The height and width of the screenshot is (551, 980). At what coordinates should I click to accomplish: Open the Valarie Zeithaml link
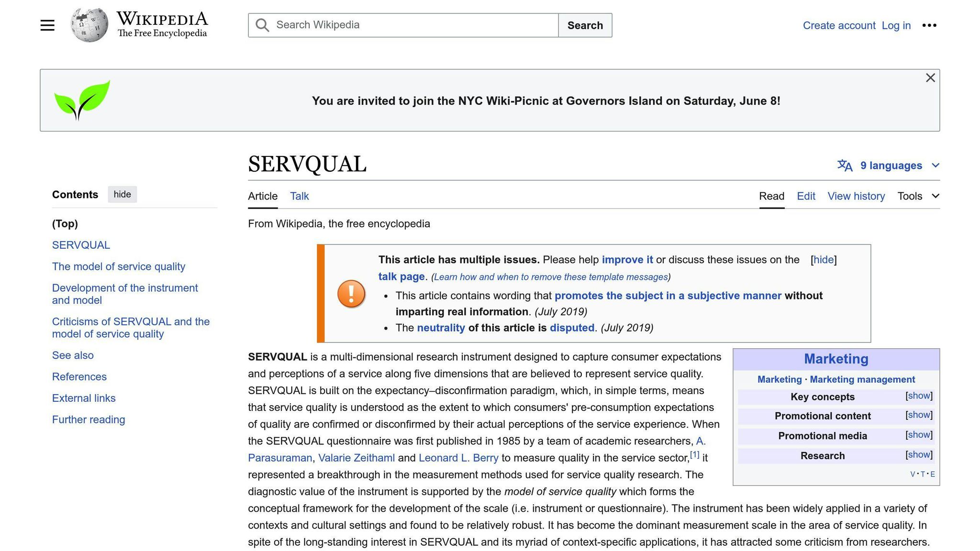pyautogui.click(x=356, y=458)
